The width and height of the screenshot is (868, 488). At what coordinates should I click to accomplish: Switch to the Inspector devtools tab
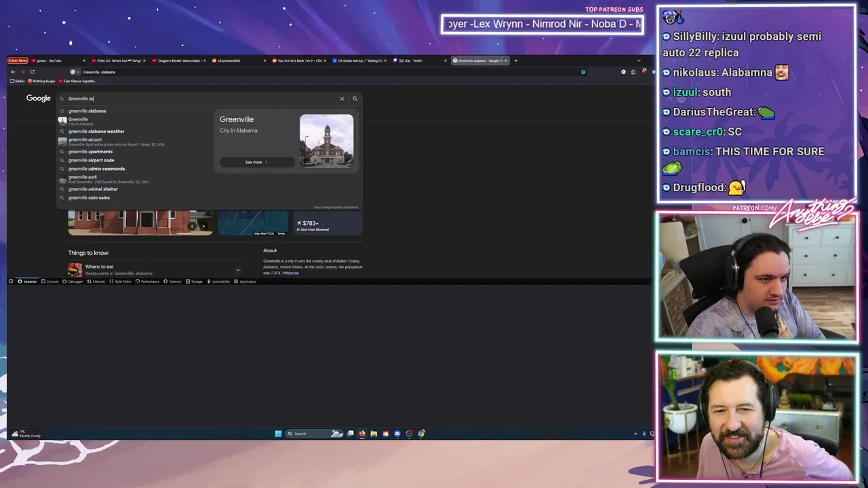click(x=27, y=281)
